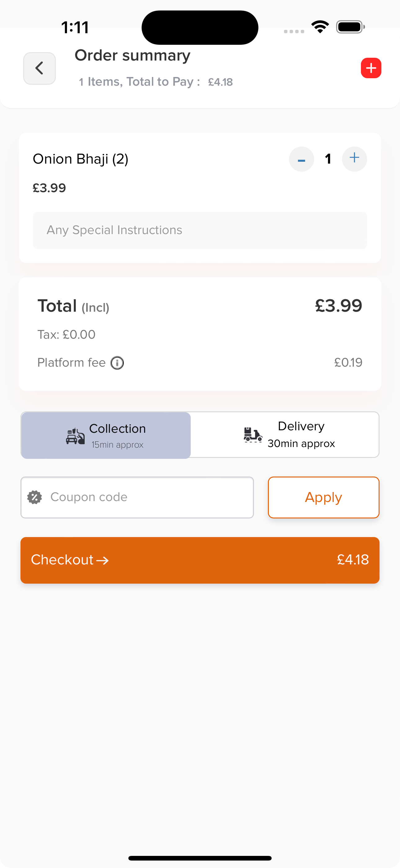
Task: Open Platform fee info icon
Action: coord(117,363)
